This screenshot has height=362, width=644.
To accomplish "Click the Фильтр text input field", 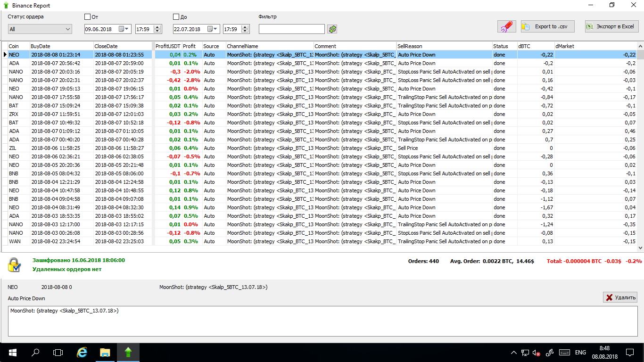I will tap(292, 29).
